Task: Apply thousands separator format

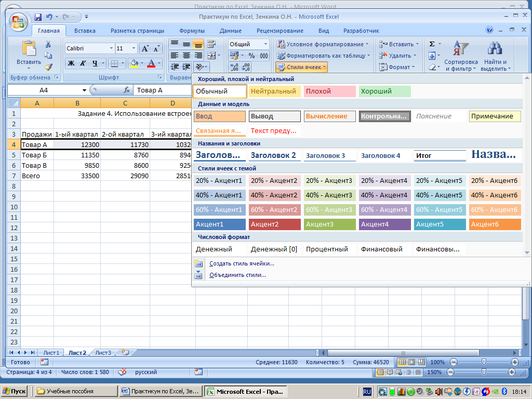Action: click(x=263, y=56)
